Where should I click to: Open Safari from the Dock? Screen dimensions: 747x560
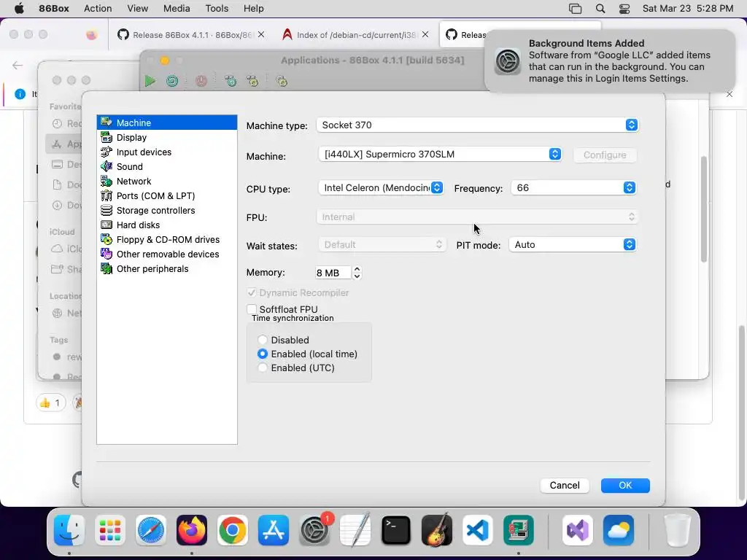tap(151, 531)
